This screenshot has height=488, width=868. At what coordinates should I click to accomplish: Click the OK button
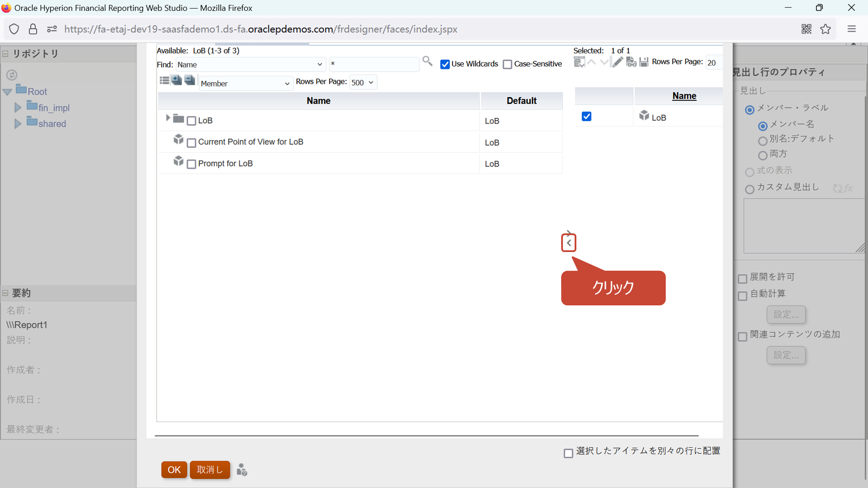[174, 470]
